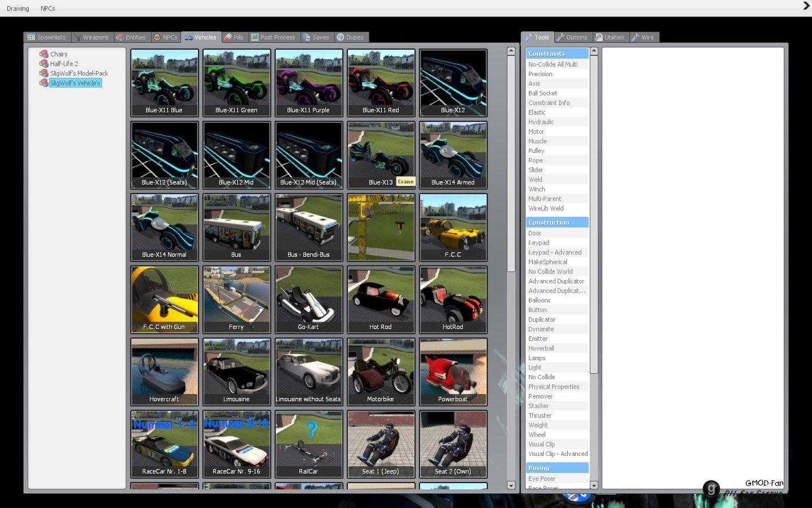Spawn the HotRod vehicle with flames

(x=453, y=300)
